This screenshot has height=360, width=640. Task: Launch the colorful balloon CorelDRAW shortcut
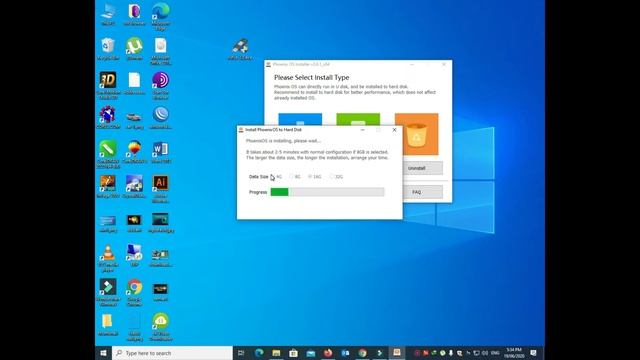(134, 152)
